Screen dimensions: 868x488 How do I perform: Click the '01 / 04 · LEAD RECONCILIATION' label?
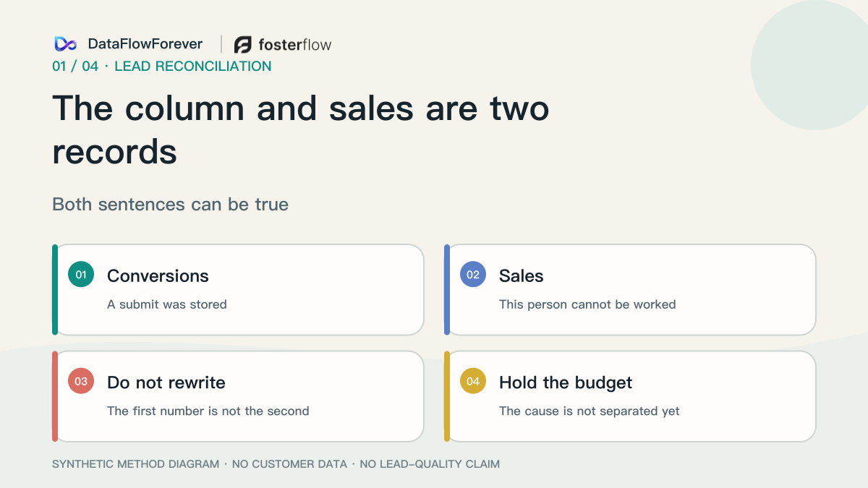tap(162, 67)
